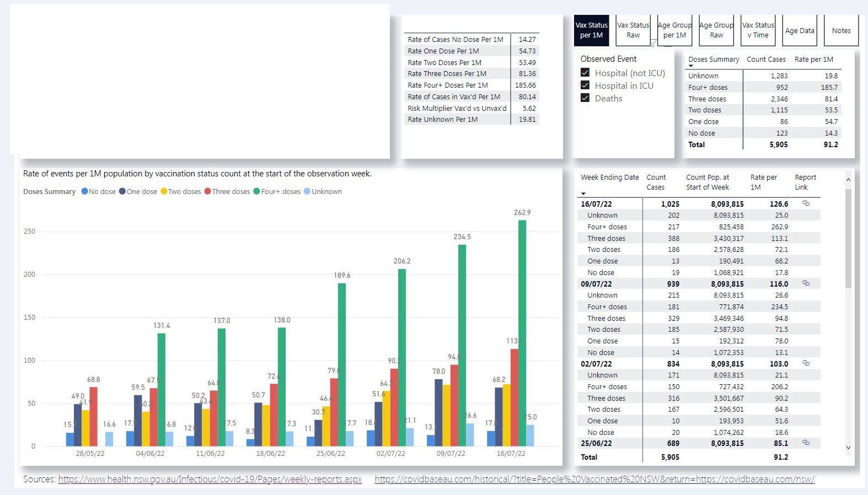Click the Report Link column header
The width and height of the screenshot is (868, 495).
click(805, 182)
